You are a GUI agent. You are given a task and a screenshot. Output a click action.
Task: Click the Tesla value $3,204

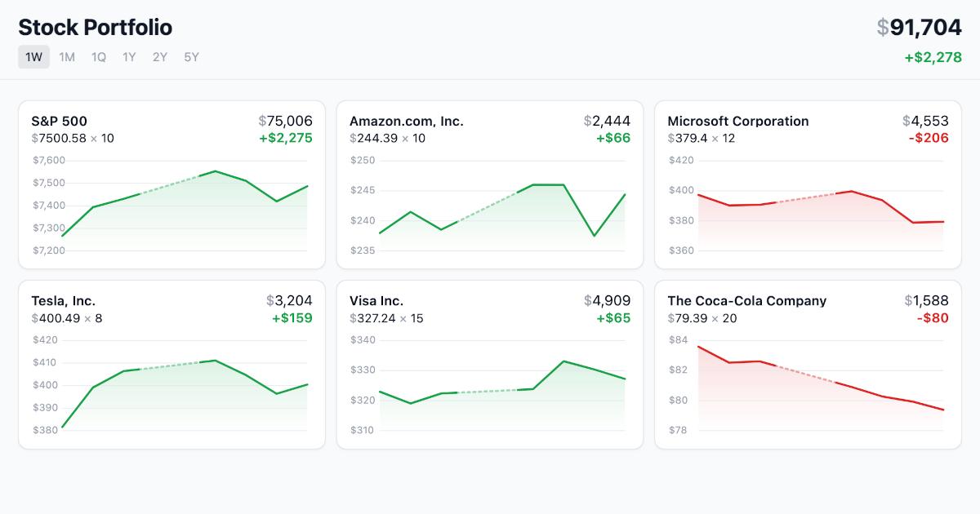pos(289,300)
